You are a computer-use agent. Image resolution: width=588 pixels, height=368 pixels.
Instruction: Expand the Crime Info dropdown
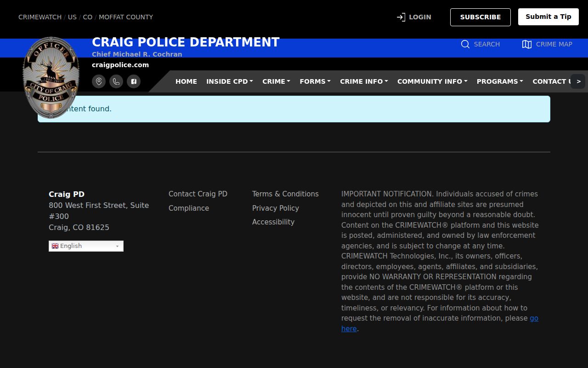point(364,81)
